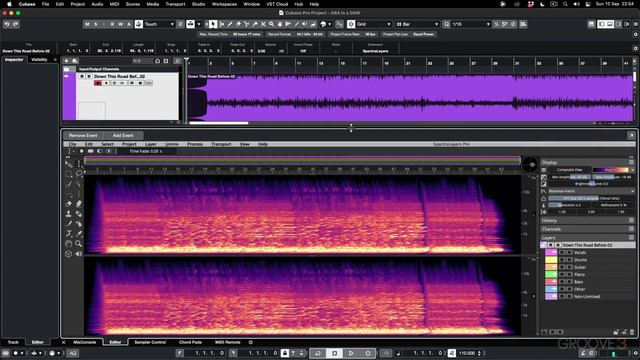Open SpectraLayers Layer menu

tap(151, 144)
